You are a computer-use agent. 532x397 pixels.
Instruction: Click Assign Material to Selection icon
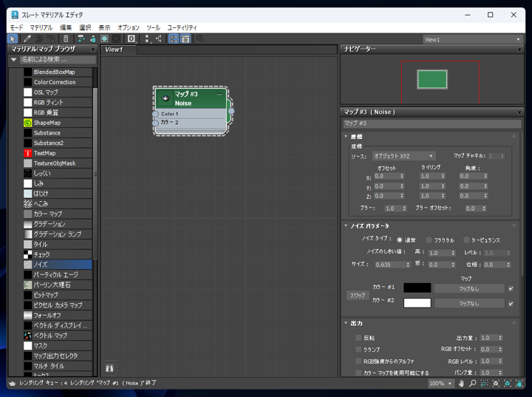tap(51, 38)
